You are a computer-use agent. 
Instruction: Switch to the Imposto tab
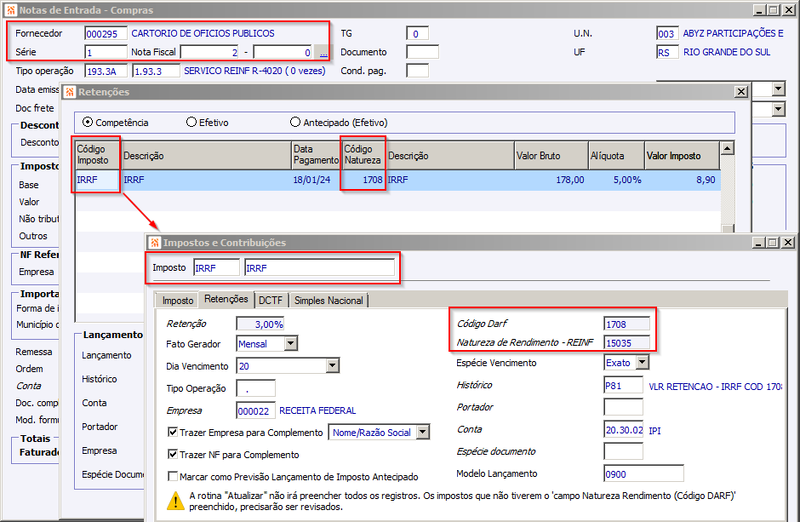coord(177,301)
